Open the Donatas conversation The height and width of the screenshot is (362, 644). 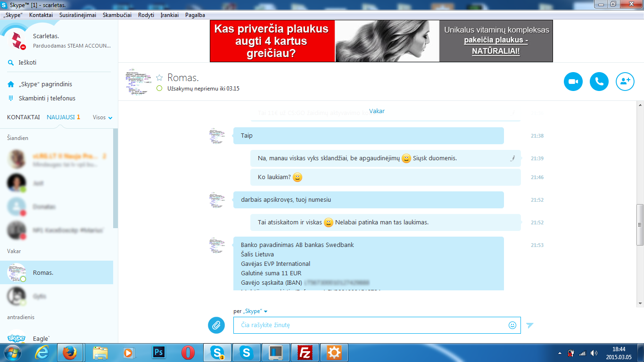(x=57, y=207)
